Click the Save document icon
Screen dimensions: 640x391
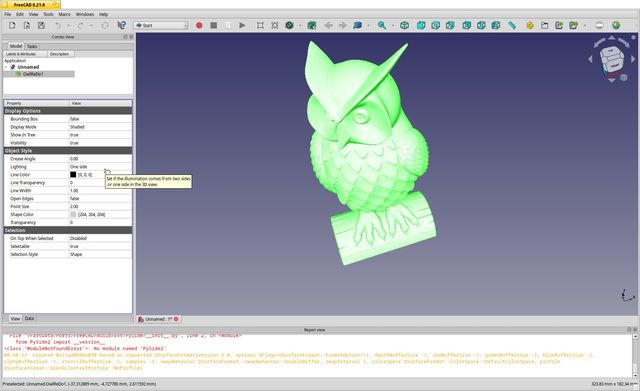(41, 25)
